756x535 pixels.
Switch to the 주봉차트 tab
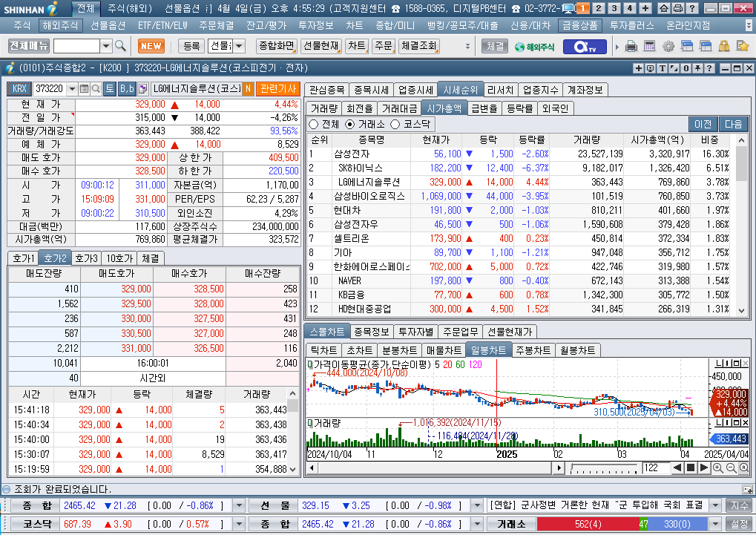(x=533, y=350)
